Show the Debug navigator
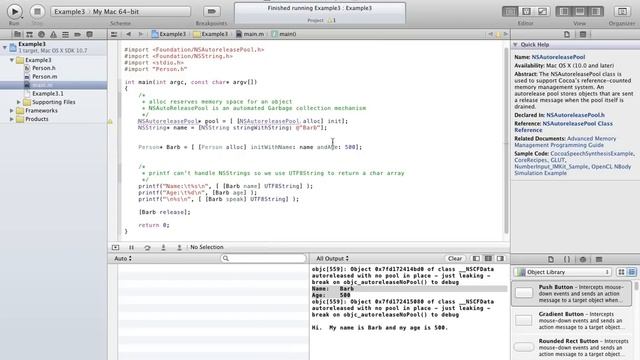 pyautogui.click(x=65, y=34)
